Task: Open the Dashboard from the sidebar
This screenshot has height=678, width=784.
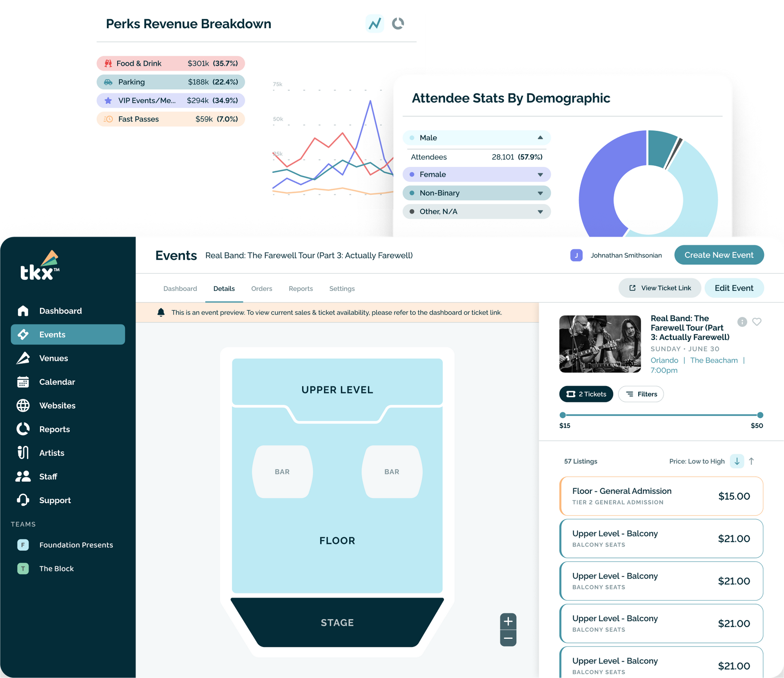Action: click(x=60, y=310)
